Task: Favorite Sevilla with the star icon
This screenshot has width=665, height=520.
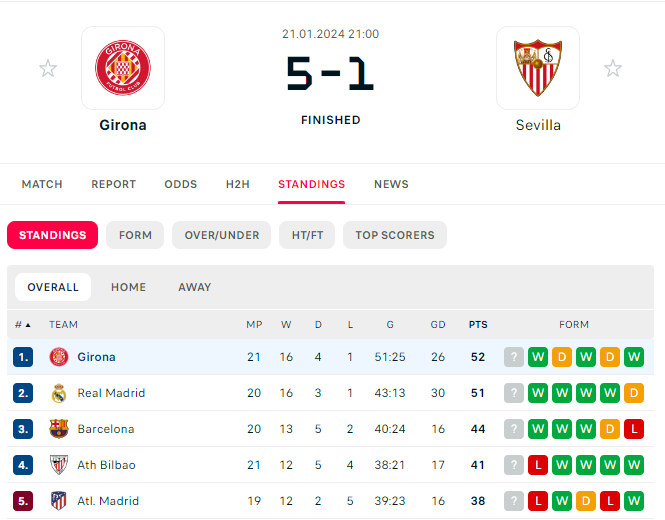Action: pyautogui.click(x=613, y=68)
